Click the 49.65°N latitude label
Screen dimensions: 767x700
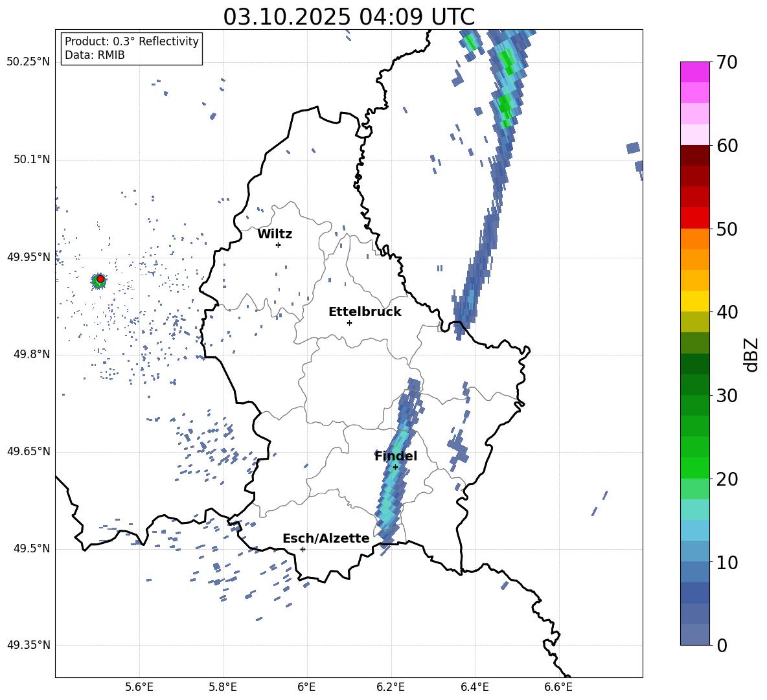point(29,451)
